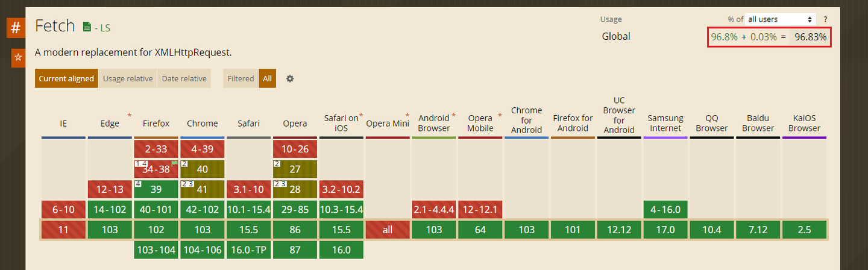Image resolution: width=868 pixels, height=270 pixels.
Task: Open the "all users" usage dropdown
Action: [x=780, y=19]
